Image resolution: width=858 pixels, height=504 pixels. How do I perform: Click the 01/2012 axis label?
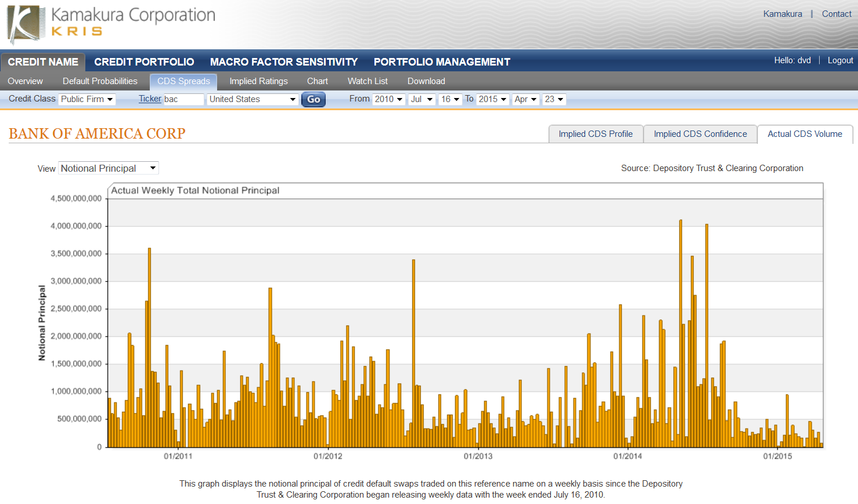[x=328, y=456]
